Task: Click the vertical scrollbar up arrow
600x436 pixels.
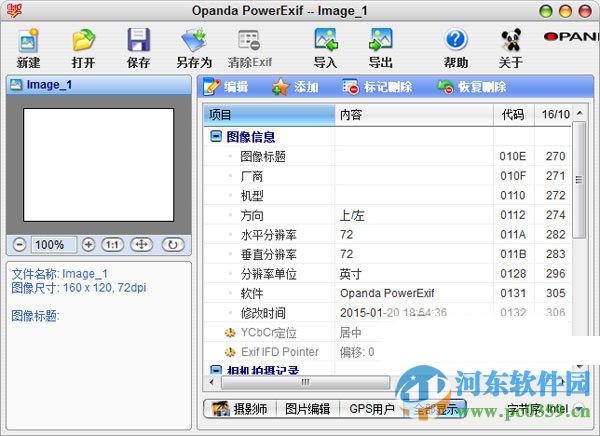Action: [580, 113]
